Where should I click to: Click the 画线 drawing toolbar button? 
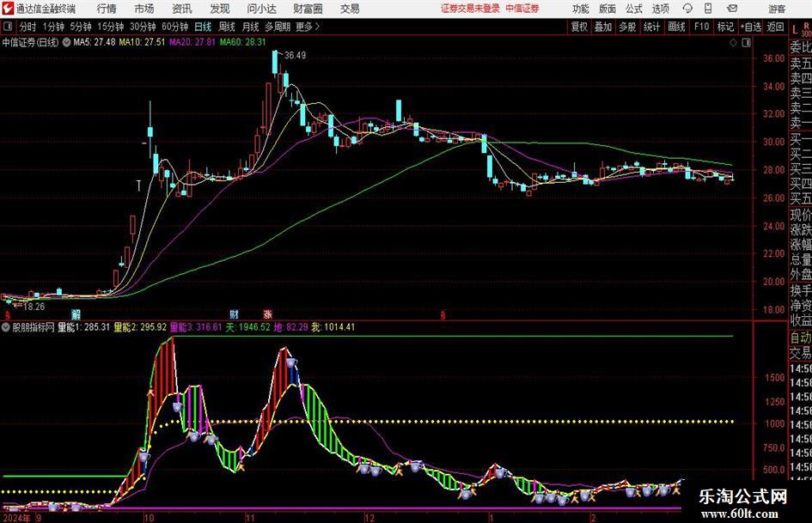click(x=676, y=27)
